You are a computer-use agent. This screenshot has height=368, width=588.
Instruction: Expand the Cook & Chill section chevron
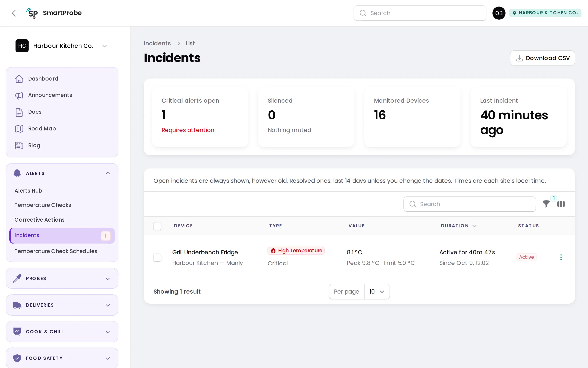click(108, 332)
